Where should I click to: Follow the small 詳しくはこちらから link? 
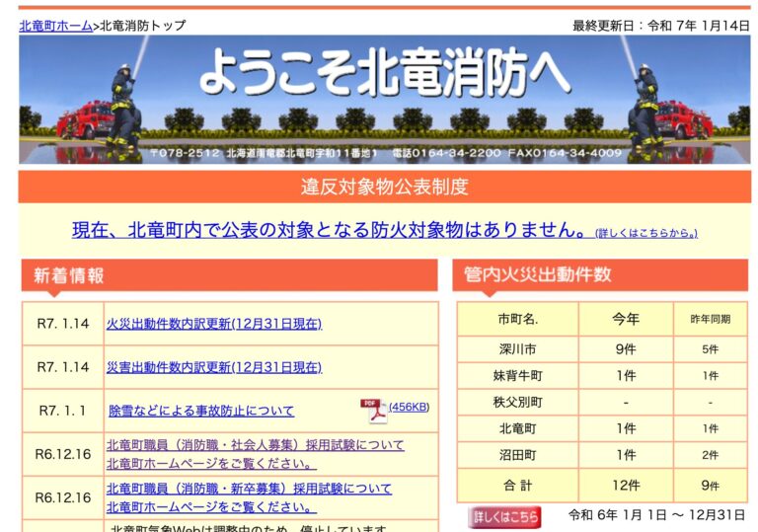[x=645, y=233]
